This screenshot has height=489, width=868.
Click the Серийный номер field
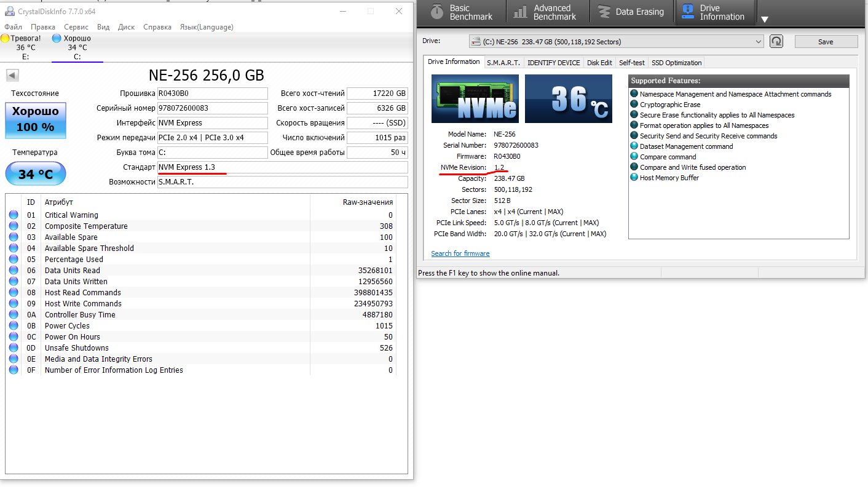click(213, 108)
